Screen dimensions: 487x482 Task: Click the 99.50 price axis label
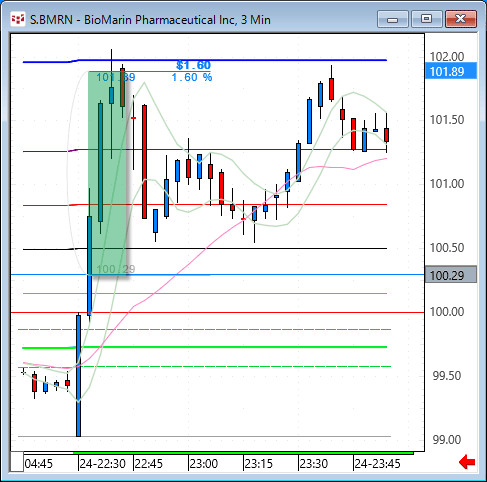coord(448,376)
